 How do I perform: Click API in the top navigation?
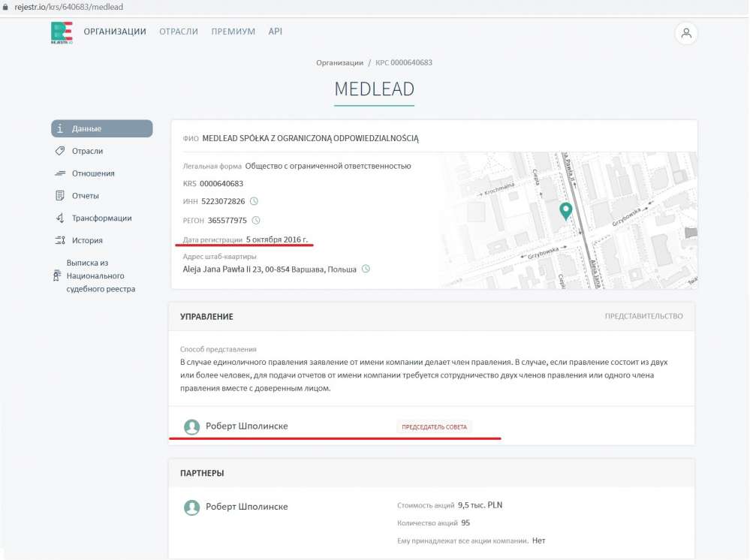pos(276,32)
